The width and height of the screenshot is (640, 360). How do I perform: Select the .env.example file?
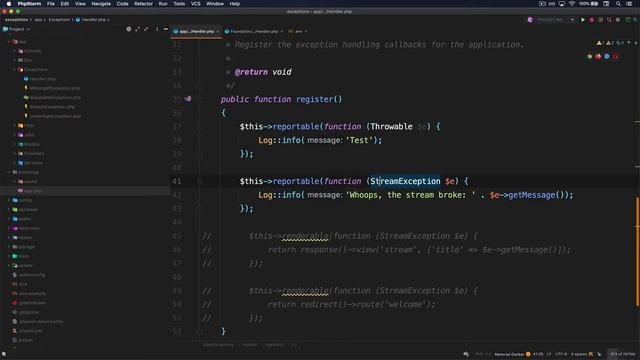click(x=32, y=293)
